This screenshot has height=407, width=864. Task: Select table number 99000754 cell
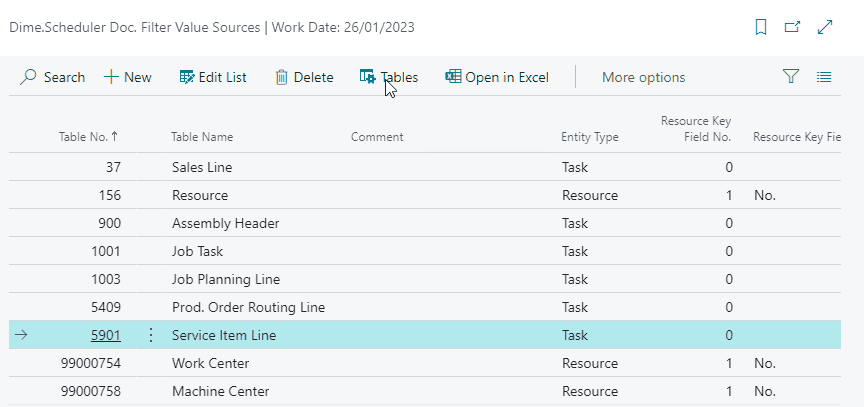(91, 363)
